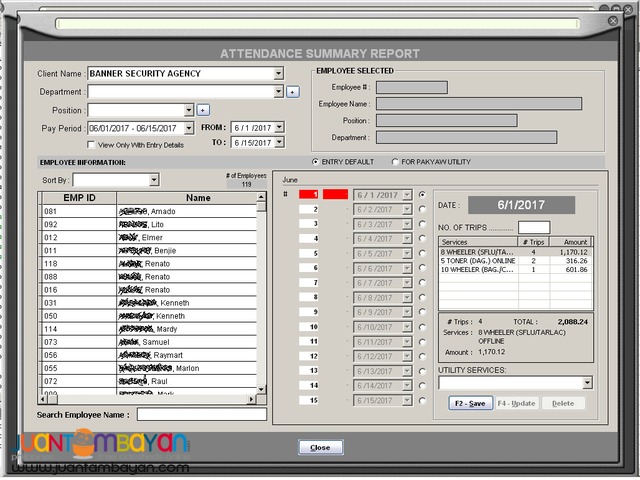Click the Close button at bottom

point(320,447)
